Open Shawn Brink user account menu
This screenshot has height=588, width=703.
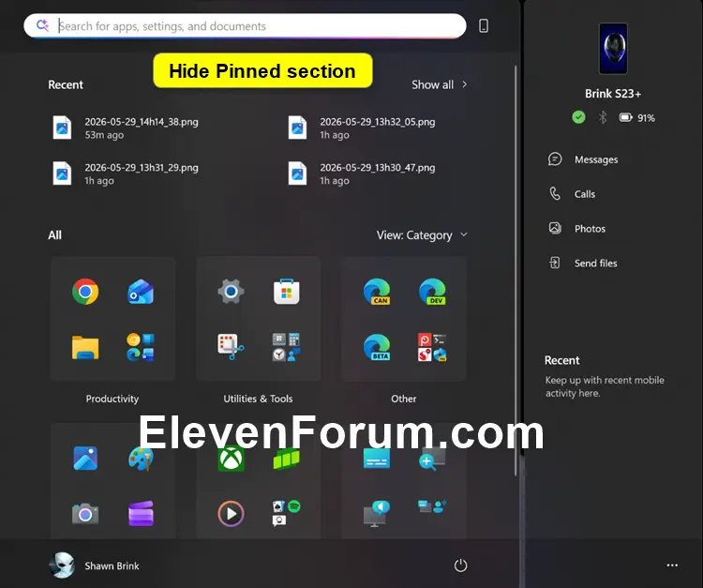94,565
